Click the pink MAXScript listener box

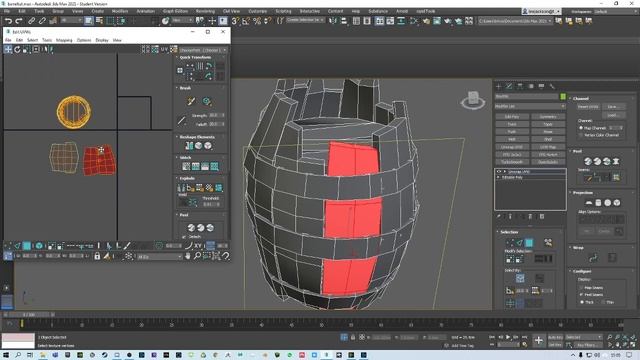[18, 338]
